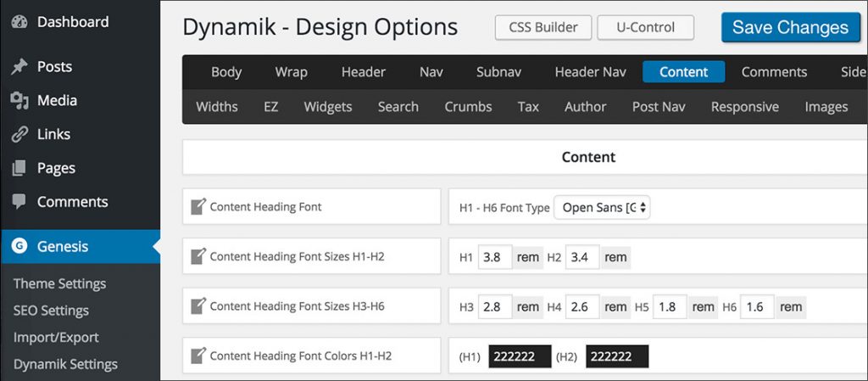868x381 pixels.
Task: Click the Dashboard gauge icon
Action: 19,22
